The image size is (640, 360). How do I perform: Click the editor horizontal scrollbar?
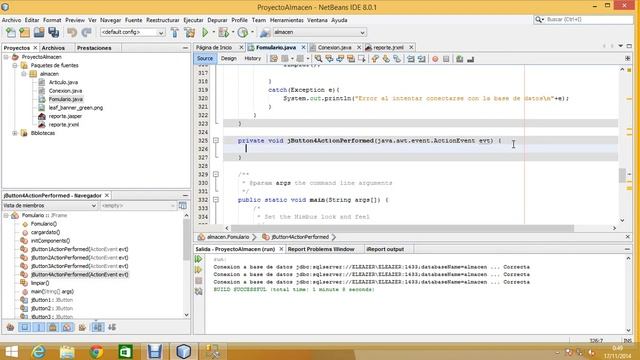point(402,228)
